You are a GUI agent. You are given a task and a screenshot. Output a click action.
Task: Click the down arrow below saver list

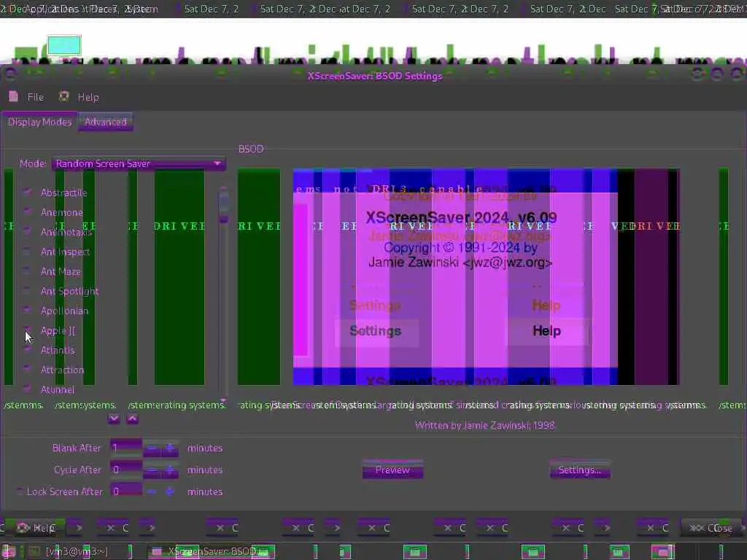click(x=114, y=419)
